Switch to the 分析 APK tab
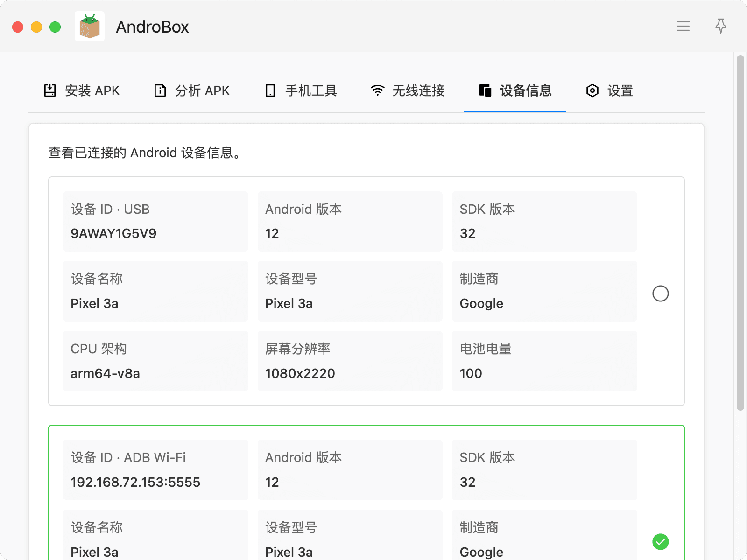This screenshot has width=747, height=560. (x=192, y=91)
